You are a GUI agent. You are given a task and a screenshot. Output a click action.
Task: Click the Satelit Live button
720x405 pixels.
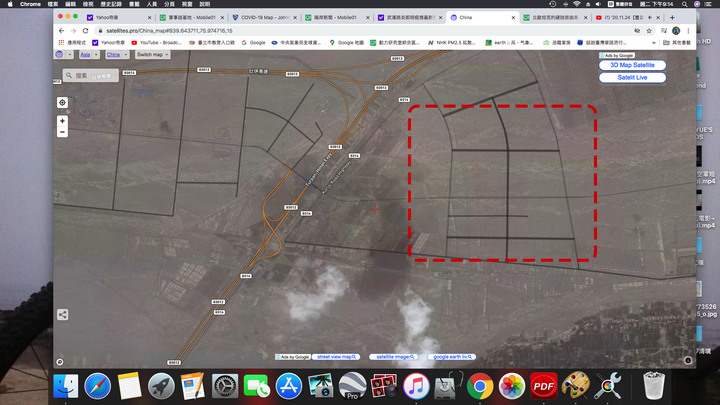click(x=632, y=78)
